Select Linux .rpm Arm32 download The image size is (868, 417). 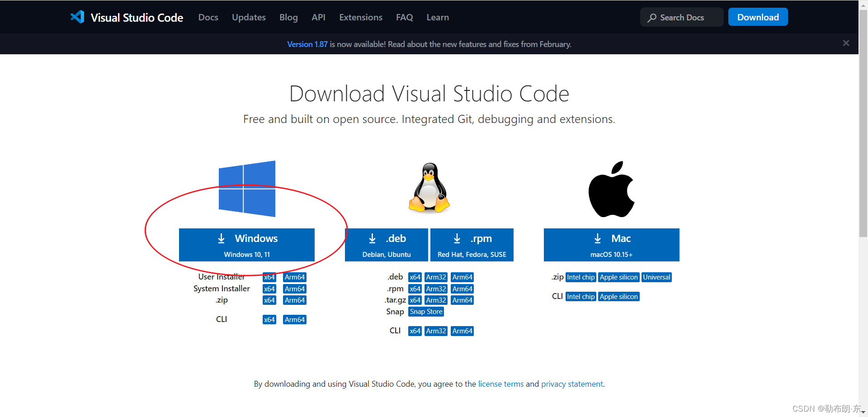pyautogui.click(x=436, y=289)
